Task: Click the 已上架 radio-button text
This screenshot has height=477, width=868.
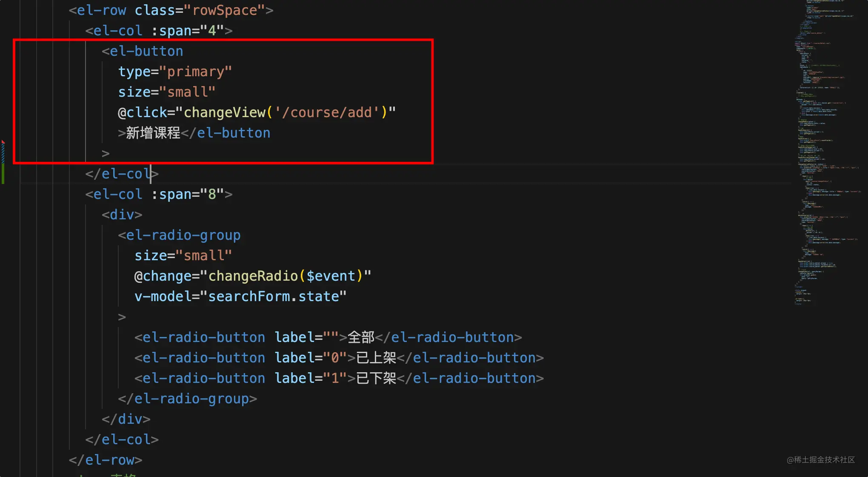Action: click(376, 358)
